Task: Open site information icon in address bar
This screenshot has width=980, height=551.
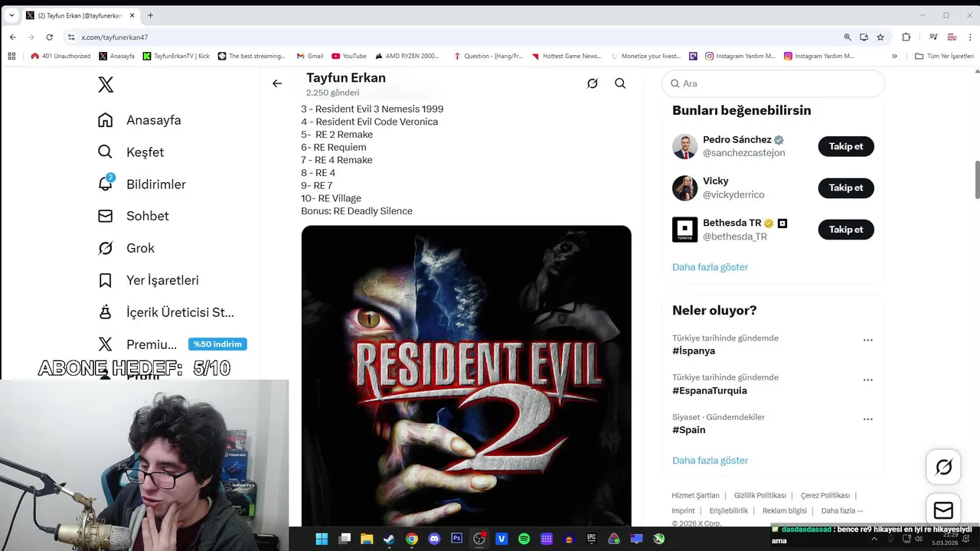Action: [x=71, y=37]
